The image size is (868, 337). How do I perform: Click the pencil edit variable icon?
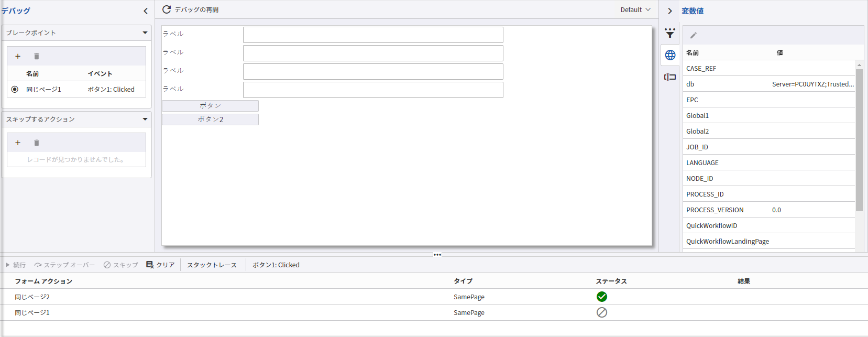click(x=694, y=35)
